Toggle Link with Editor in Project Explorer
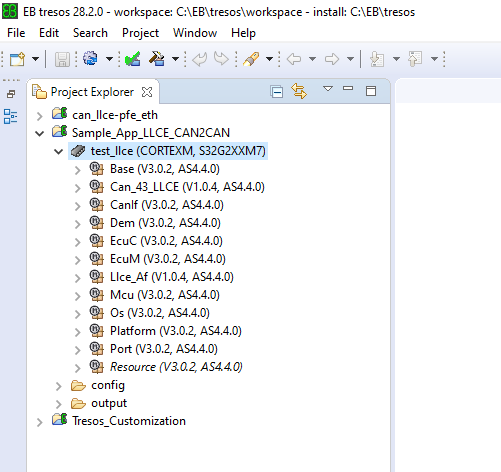The width and height of the screenshot is (501, 472). click(x=299, y=91)
